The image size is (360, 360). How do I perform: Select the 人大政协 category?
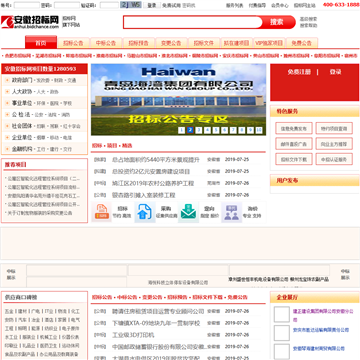click(x=22, y=92)
